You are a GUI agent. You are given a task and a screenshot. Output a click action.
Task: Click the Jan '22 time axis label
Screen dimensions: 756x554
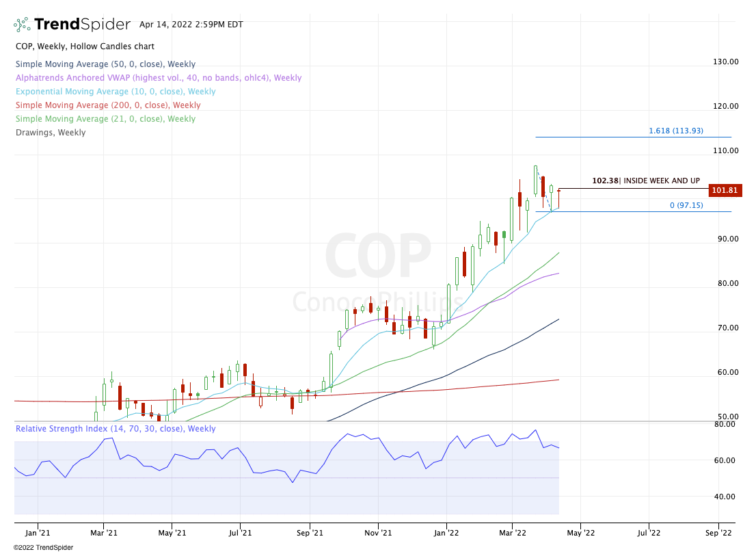(x=446, y=533)
